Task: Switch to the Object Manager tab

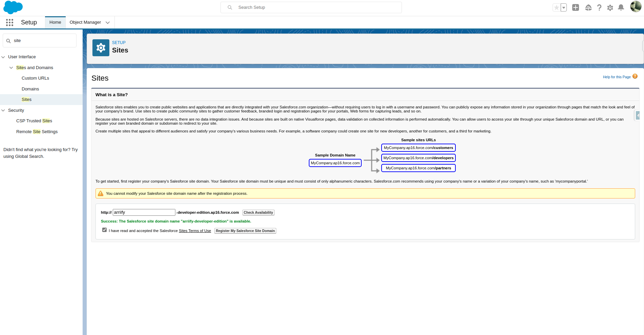Action: pos(85,22)
